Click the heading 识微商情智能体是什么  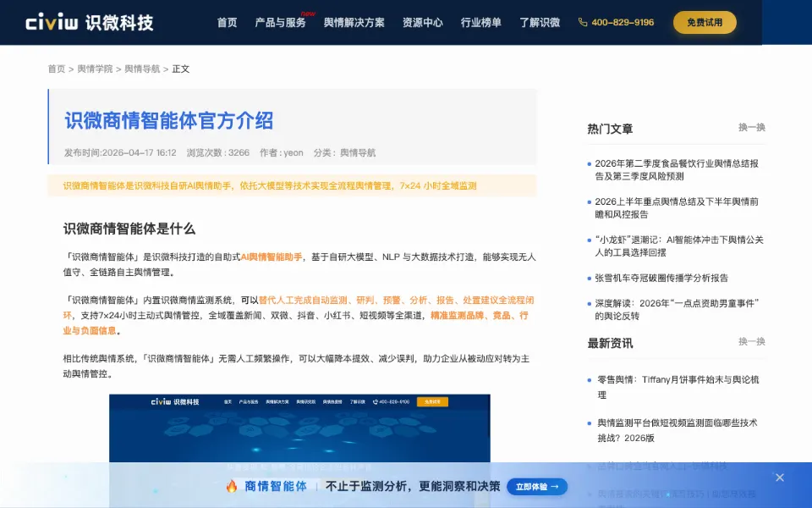[x=129, y=229]
